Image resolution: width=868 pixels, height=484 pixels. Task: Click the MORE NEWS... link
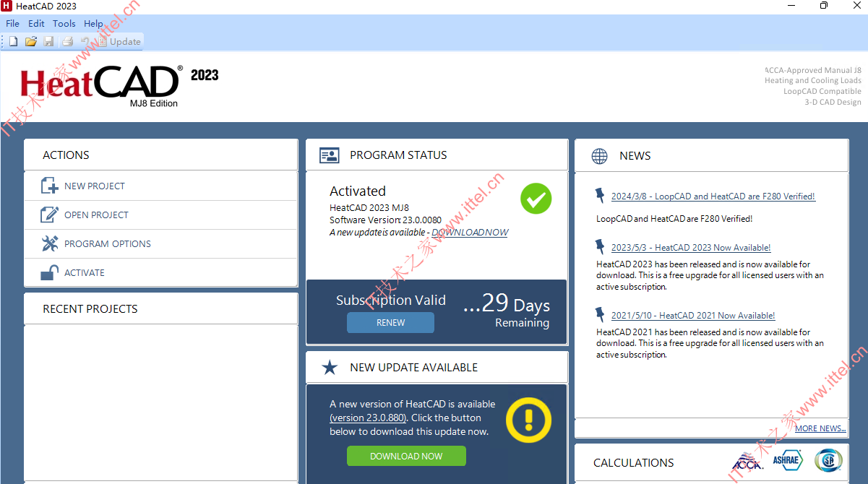pyautogui.click(x=820, y=428)
